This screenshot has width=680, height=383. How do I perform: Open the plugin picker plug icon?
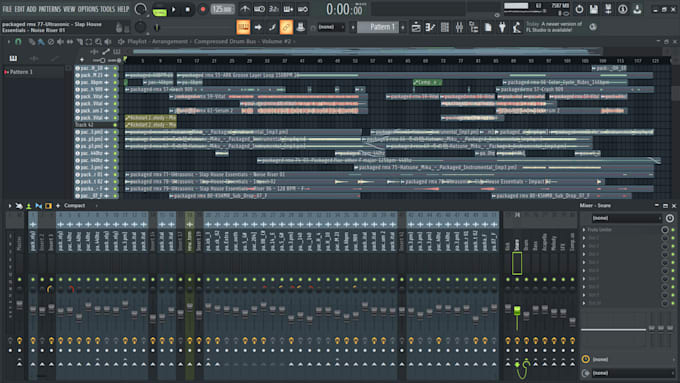[502, 27]
